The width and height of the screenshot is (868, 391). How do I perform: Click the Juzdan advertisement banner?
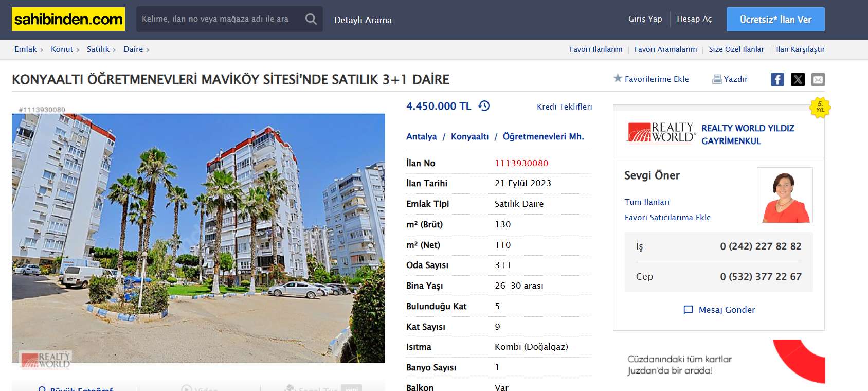(719, 362)
